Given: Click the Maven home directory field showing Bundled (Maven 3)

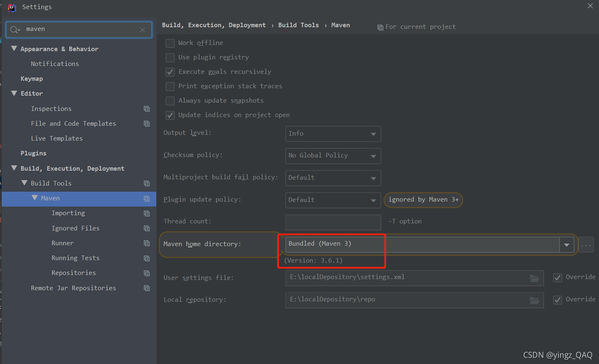Looking at the screenshot, I should [422, 245].
